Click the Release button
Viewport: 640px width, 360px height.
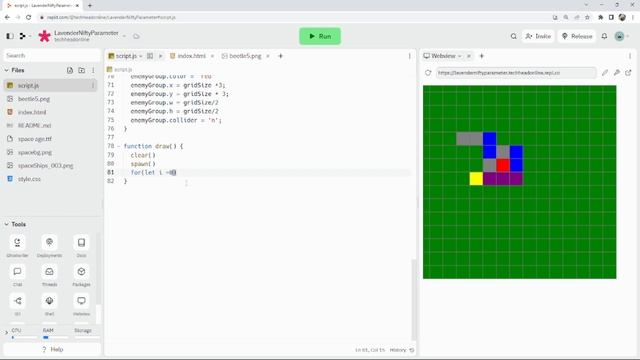(577, 36)
